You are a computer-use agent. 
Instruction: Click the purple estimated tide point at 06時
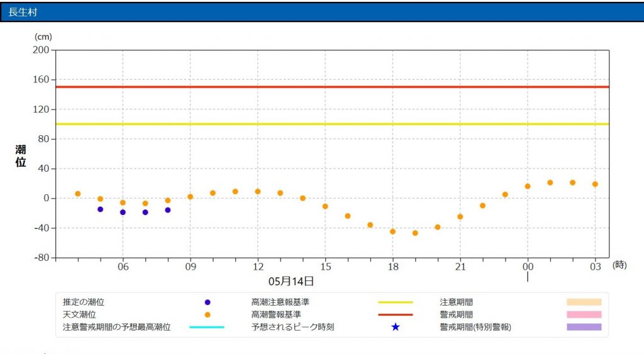click(123, 213)
